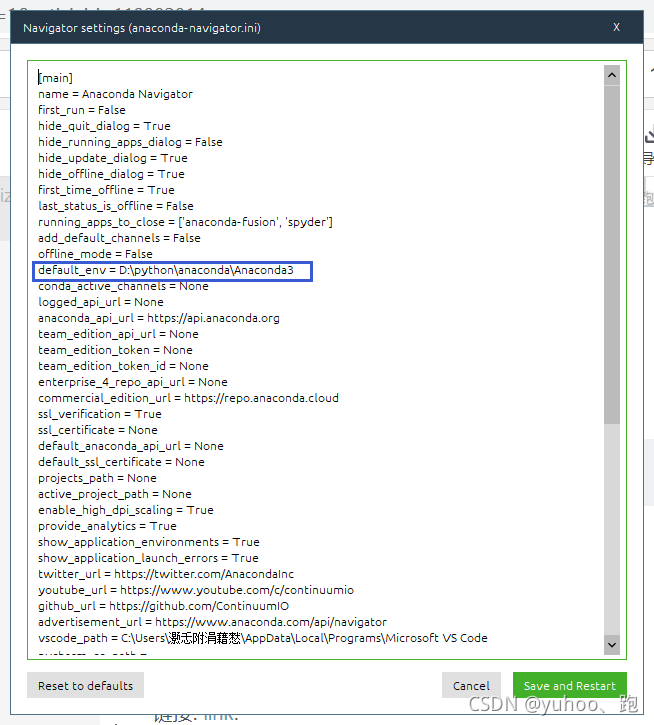The image size is (654, 725).
Task: Click the 'active_project_path = None' line
Action: click(115, 494)
